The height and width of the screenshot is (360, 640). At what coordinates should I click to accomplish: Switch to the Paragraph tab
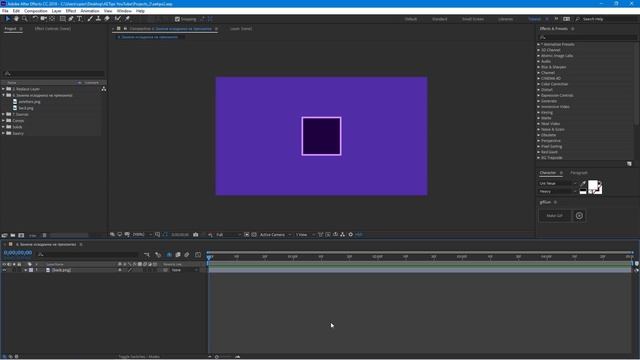pyautogui.click(x=579, y=173)
